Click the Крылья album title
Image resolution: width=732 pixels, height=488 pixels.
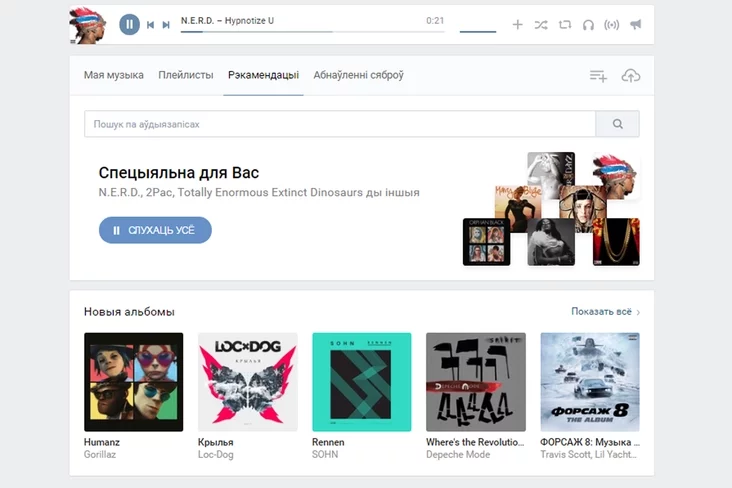pyautogui.click(x=216, y=442)
